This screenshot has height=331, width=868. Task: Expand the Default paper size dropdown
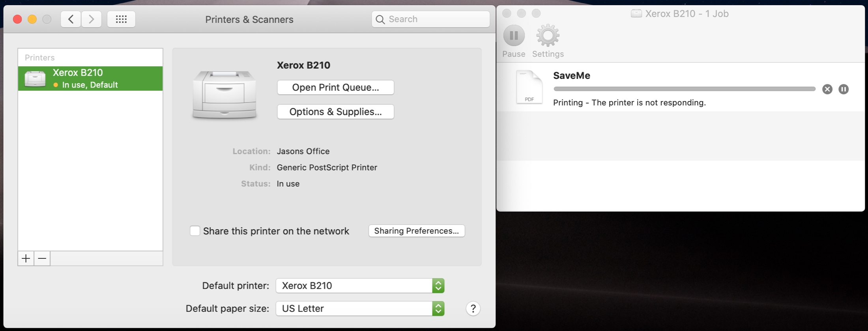(360, 309)
